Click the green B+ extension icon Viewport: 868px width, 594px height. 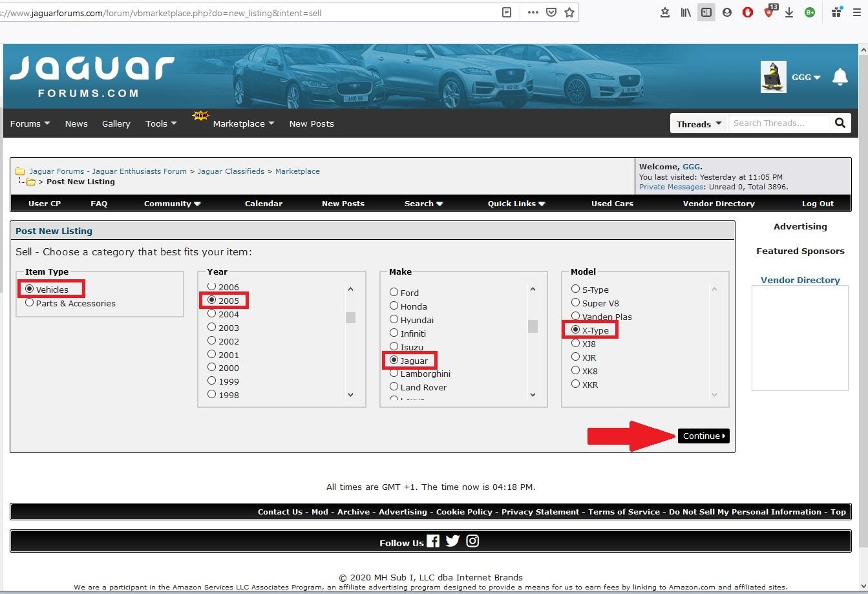(810, 12)
